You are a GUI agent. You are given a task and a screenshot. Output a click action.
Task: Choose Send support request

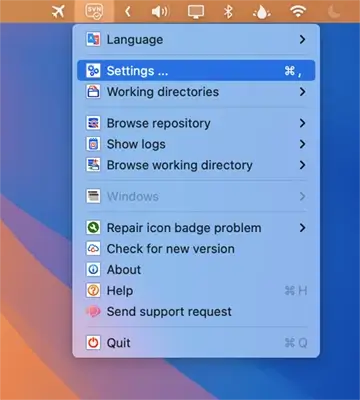point(196,312)
